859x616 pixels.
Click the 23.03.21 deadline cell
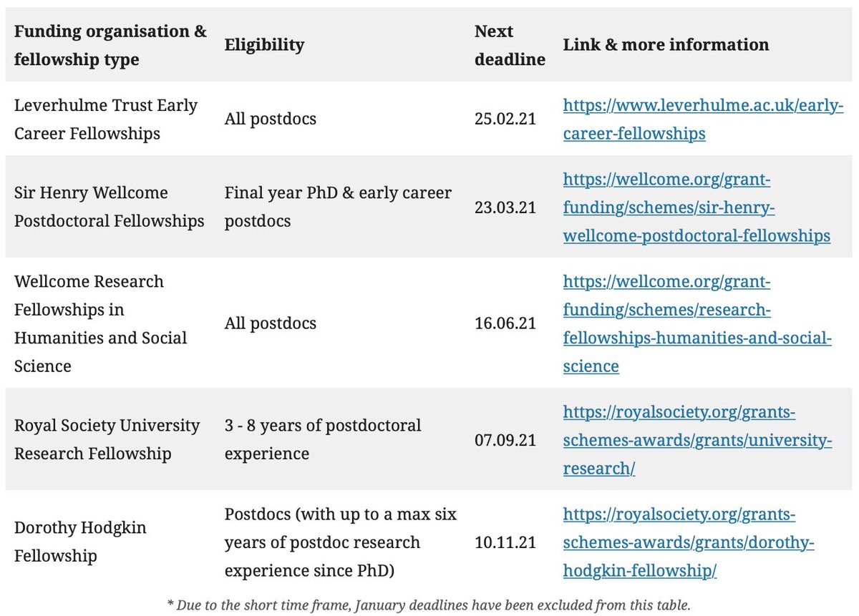pos(505,207)
